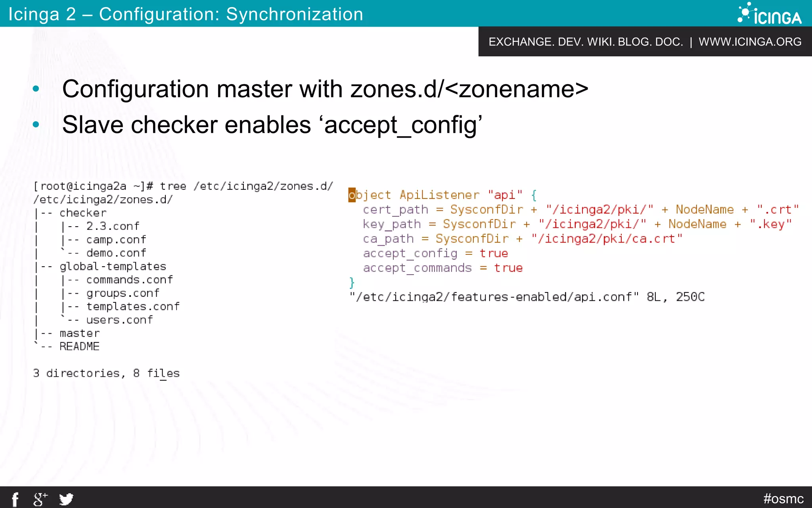The image size is (812, 508).
Task: Click the 'users.conf' file entry
Action: 119,320
